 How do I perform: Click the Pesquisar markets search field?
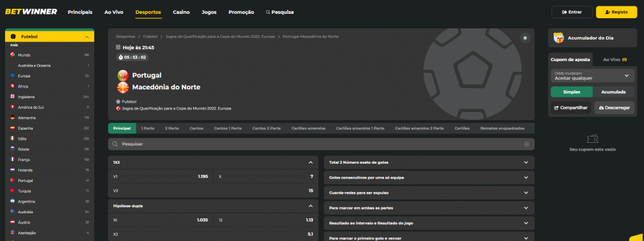pyautogui.click(x=321, y=144)
